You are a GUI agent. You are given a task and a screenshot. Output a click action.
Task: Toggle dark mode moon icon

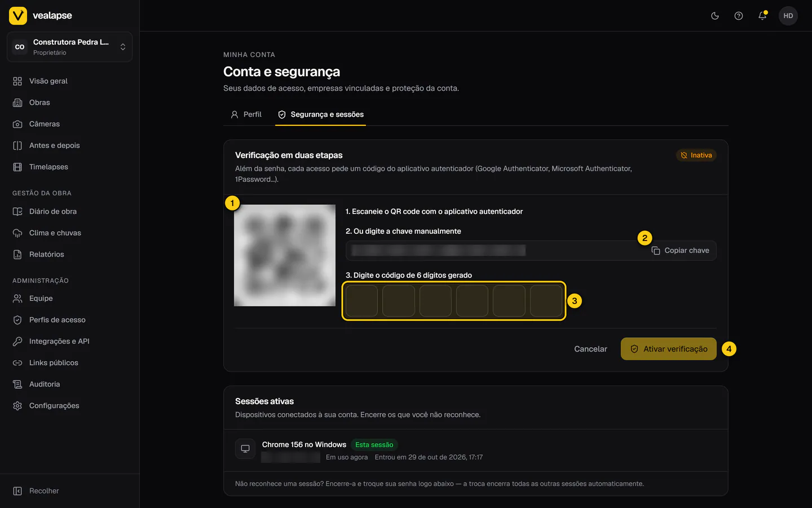(x=715, y=16)
